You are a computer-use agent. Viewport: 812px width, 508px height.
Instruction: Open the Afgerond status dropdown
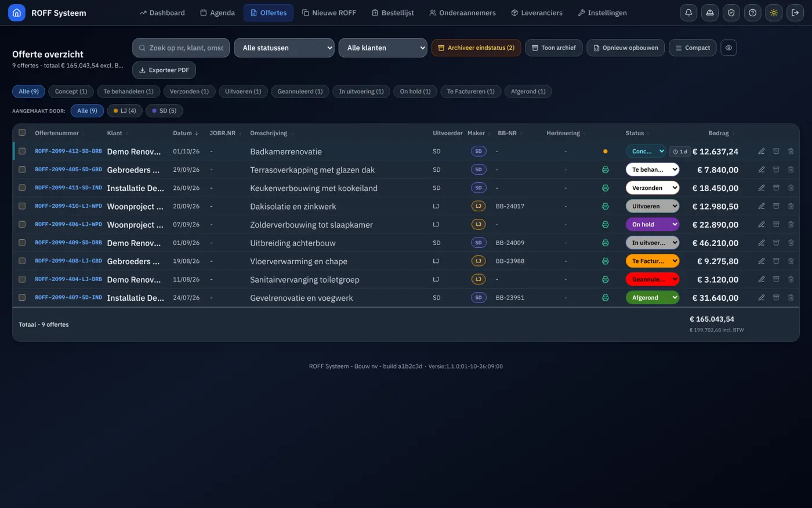pyautogui.click(x=652, y=298)
